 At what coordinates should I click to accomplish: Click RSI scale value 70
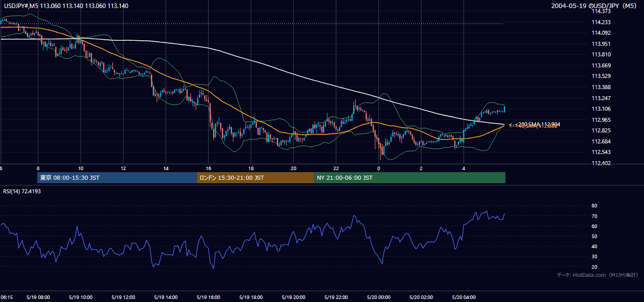(594, 216)
